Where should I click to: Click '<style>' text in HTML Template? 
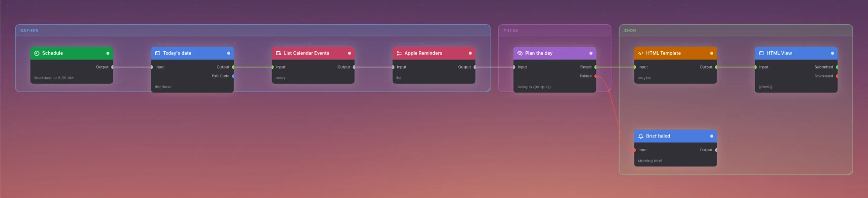click(644, 78)
